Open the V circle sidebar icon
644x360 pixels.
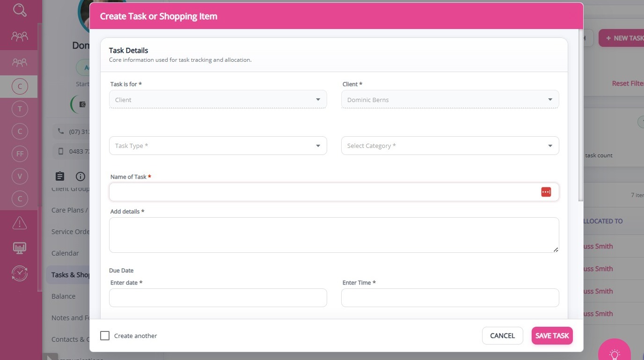click(x=20, y=176)
